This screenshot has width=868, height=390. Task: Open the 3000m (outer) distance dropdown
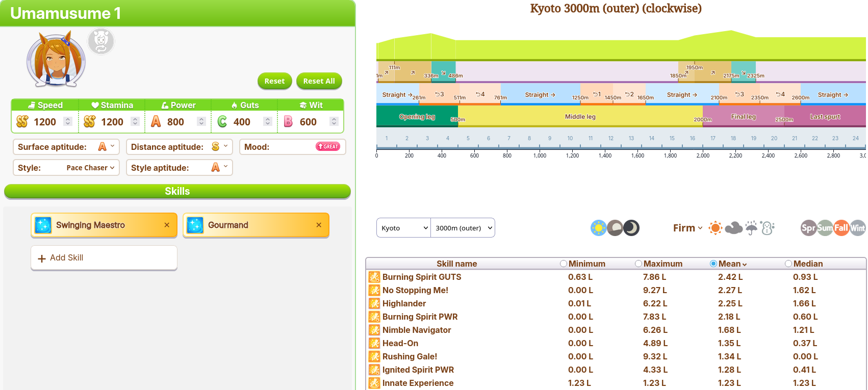[463, 228]
